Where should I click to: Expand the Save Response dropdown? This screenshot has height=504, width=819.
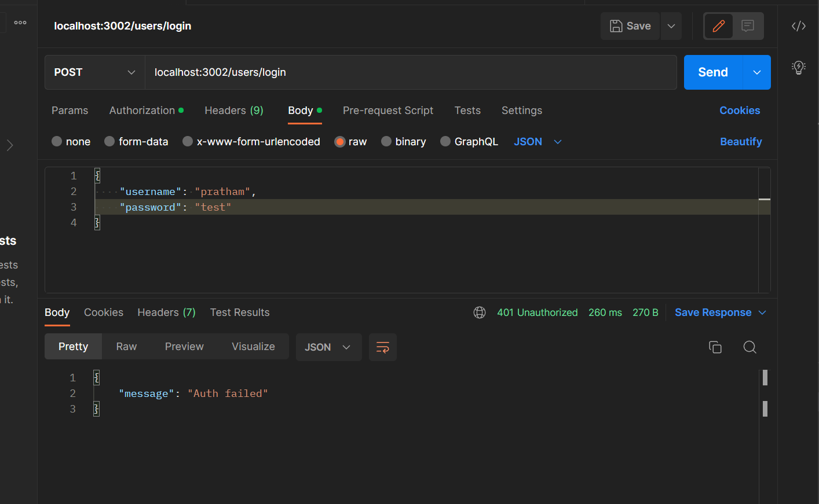[762, 312]
